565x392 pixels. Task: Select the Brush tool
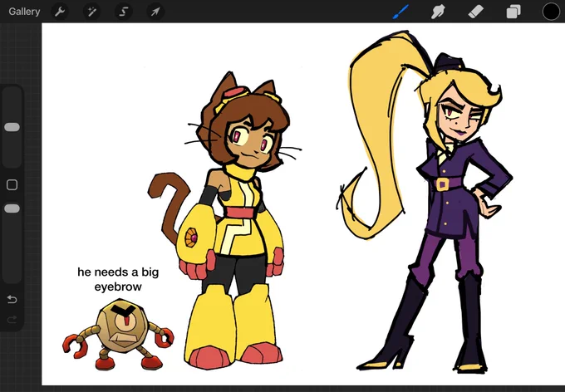(x=400, y=12)
